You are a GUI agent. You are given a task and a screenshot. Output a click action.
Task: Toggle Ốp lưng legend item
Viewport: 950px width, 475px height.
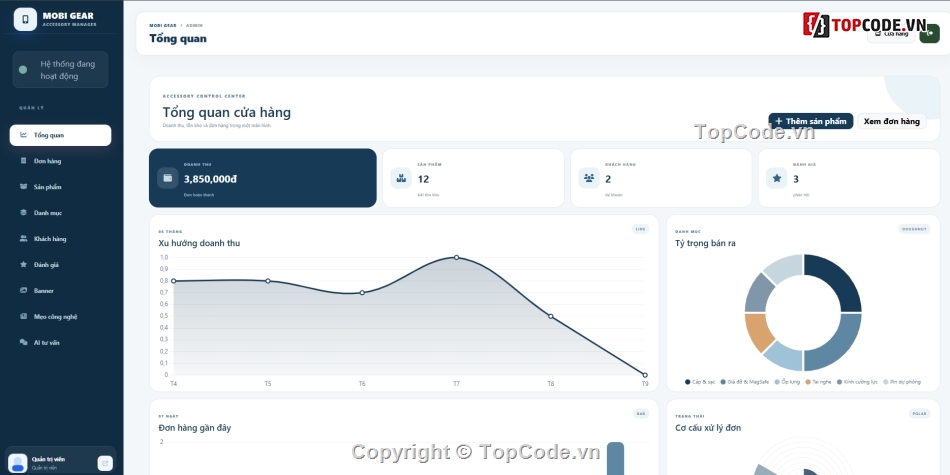(787, 382)
